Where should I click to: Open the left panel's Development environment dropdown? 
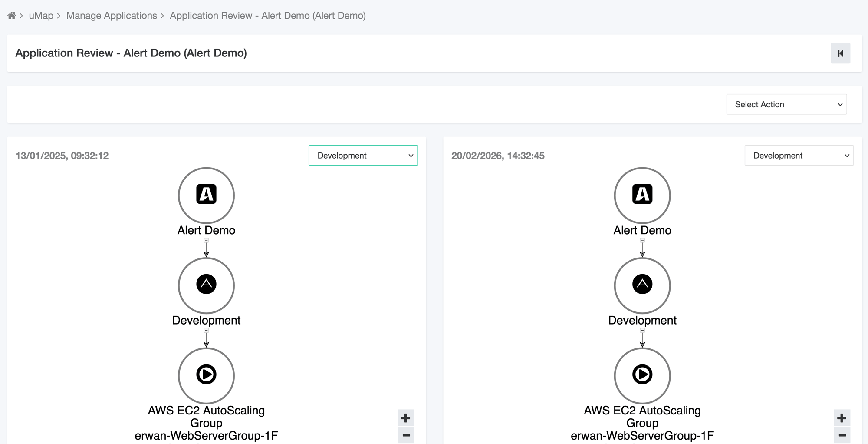click(x=363, y=155)
